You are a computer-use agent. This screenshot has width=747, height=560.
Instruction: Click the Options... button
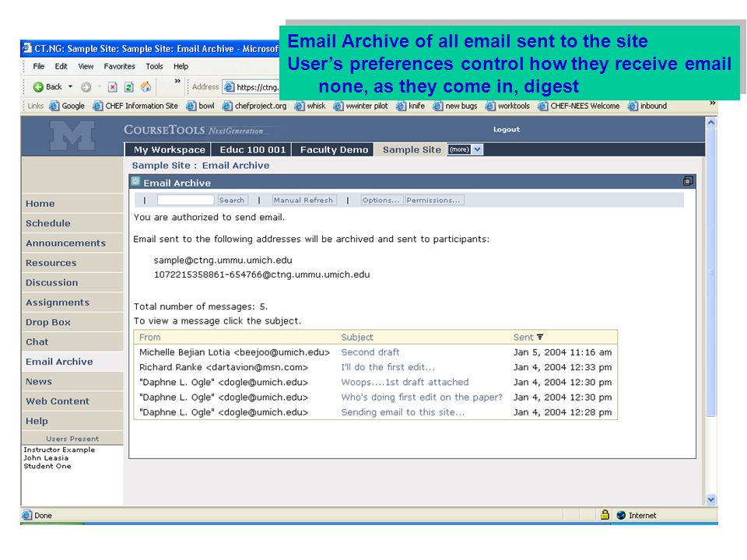click(x=381, y=200)
